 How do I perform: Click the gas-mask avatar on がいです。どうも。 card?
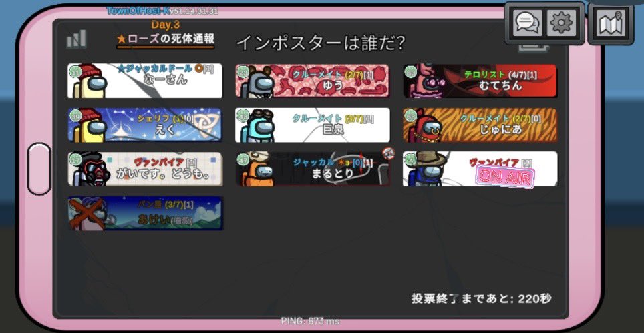point(90,170)
